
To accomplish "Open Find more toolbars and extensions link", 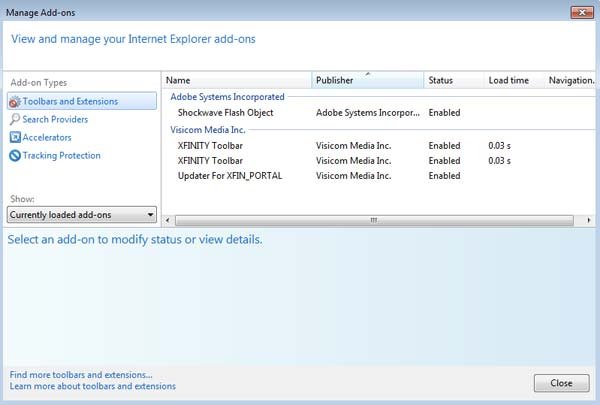I will point(81,375).
